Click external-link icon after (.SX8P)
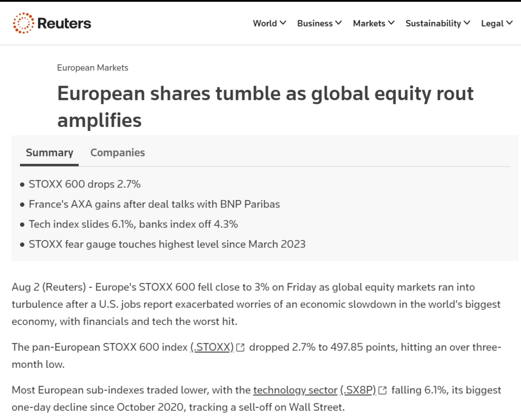Screen dimensions: 521x420 tap(382, 391)
